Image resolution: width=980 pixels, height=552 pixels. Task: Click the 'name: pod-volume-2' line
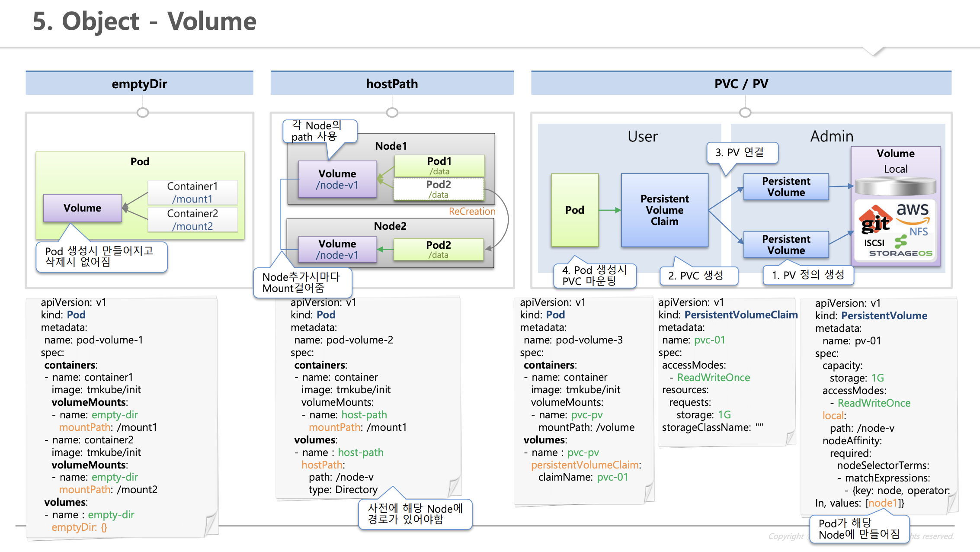tap(344, 340)
